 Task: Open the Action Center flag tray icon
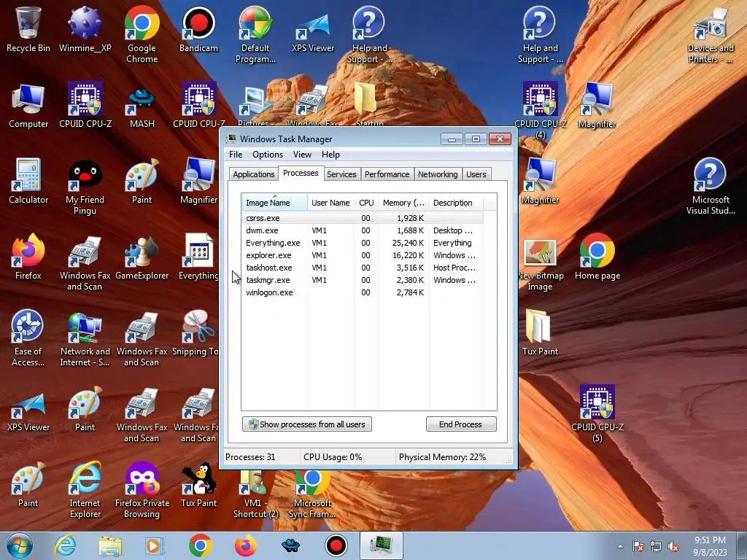click(638, 546)
